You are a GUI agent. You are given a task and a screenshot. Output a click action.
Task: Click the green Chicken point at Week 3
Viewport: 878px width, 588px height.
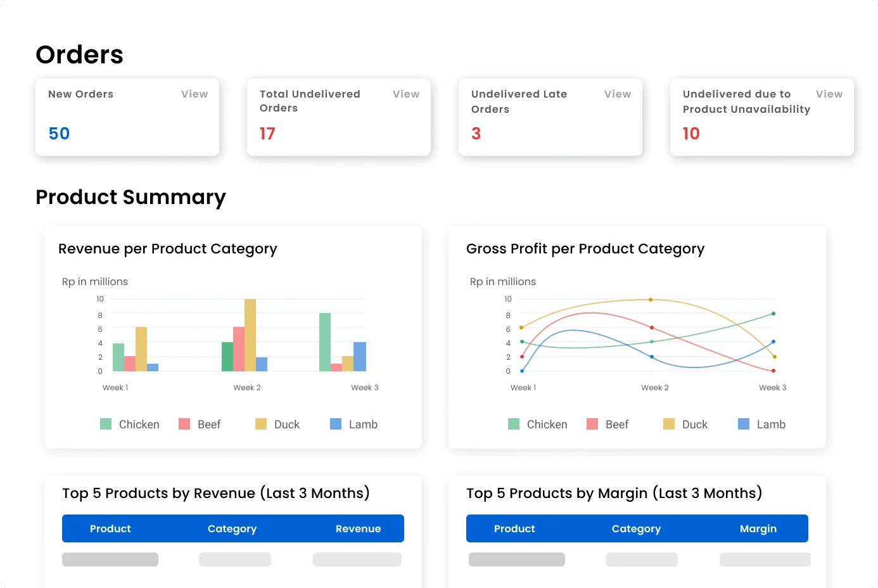pyautogui.click(x=773, y=314)
